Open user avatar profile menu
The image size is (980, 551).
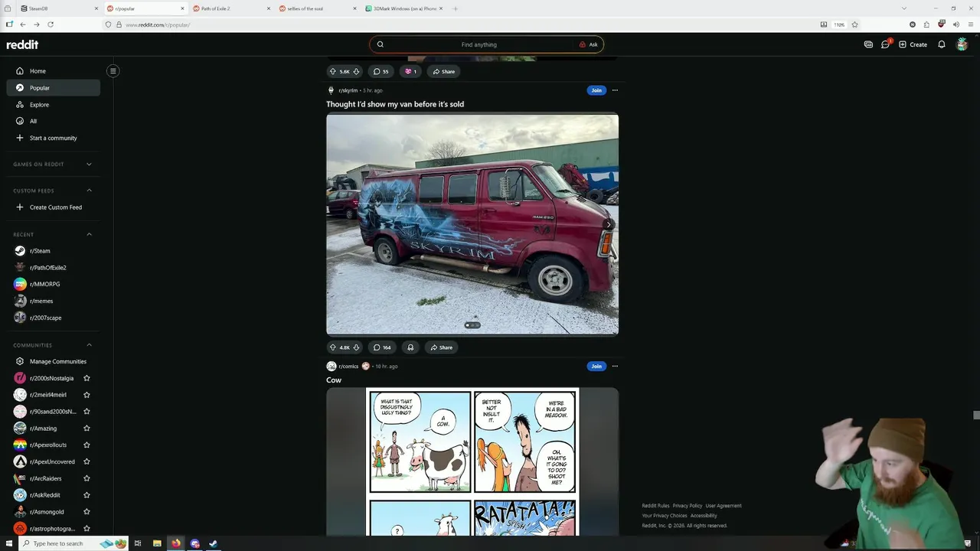[x=962, y=44]
